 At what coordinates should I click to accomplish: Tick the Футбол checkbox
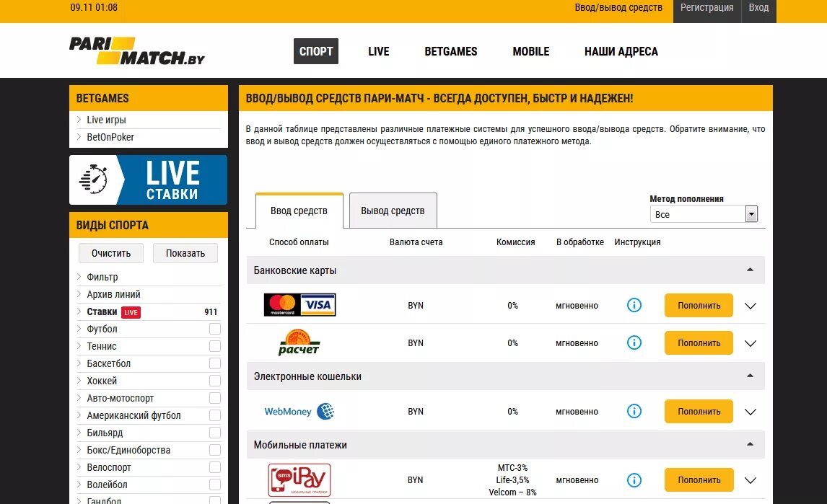click(214, 329)
